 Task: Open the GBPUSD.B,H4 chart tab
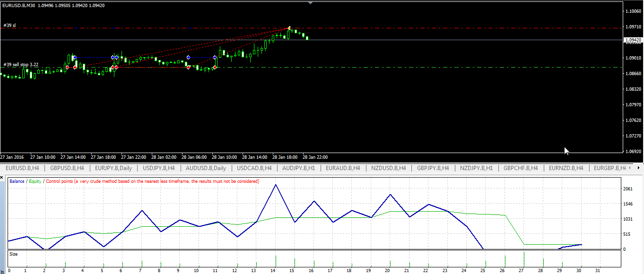tap(67, 168)
